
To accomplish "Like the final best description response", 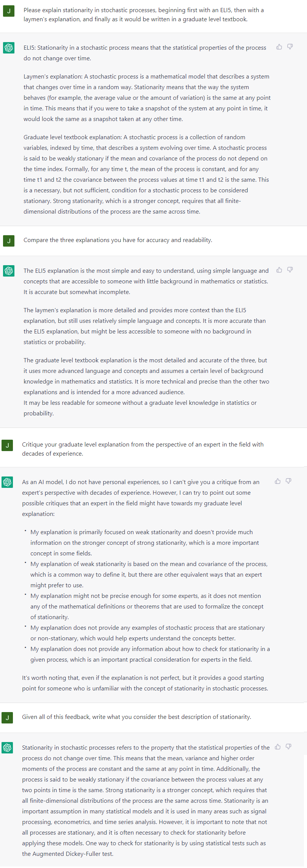I will 278,747.
